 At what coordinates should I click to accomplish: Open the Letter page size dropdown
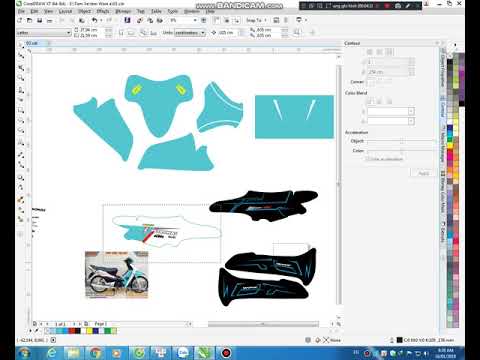coord(68,32)
